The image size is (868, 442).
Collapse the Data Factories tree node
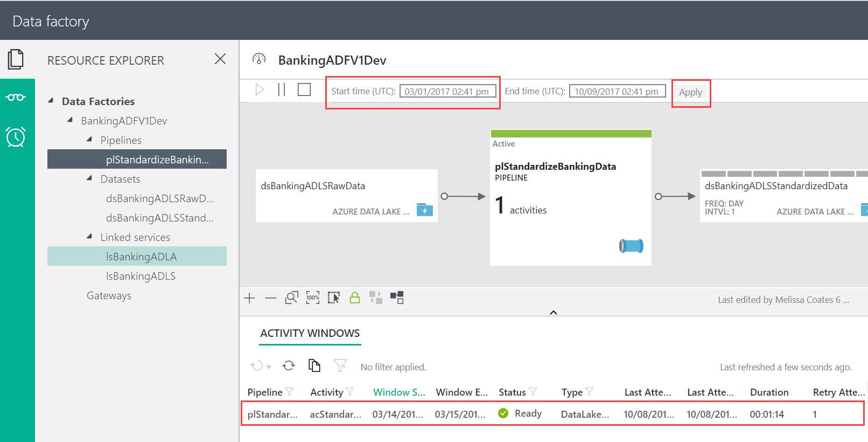[x=51, y=100]
